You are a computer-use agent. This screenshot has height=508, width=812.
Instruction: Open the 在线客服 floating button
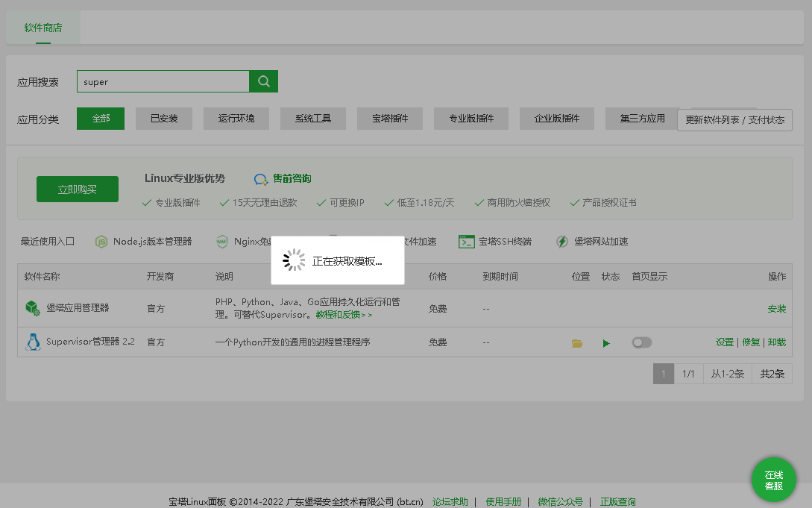coord(774,480)
